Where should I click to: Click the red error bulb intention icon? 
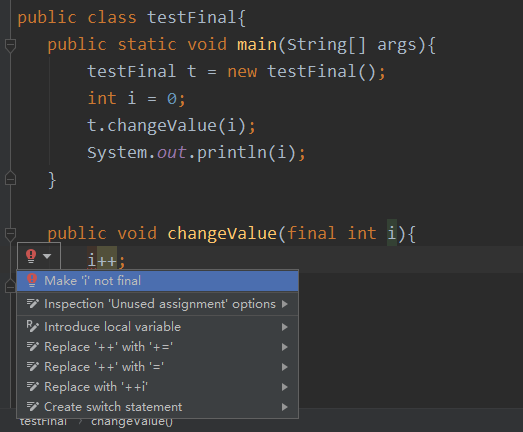31,256
